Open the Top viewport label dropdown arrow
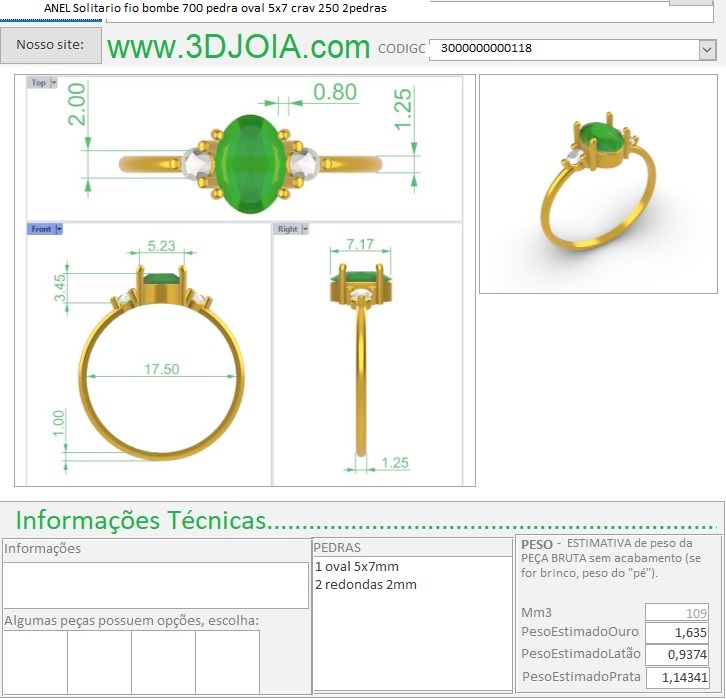Viewport: 726px width, 699px height. pyautogui.click(x=54, y=83)
